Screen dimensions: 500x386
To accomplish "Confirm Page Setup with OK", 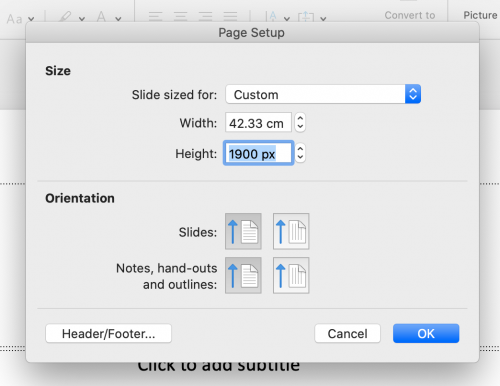I will tap(426, 333).
